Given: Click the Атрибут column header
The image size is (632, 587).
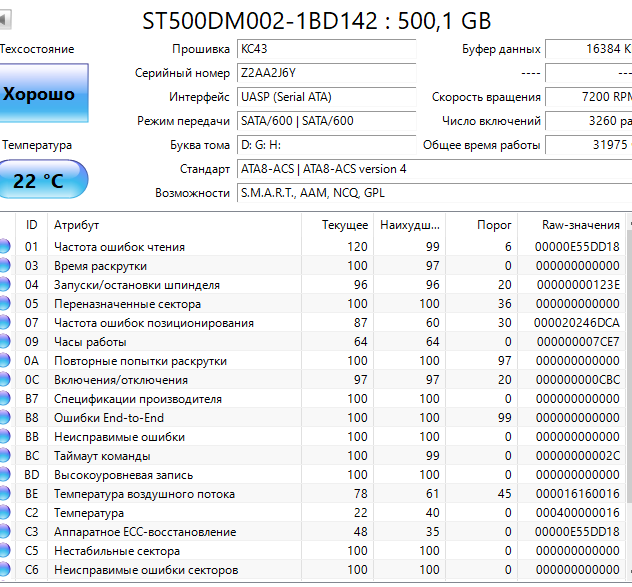Looking at the screenshot, I should tap(76, 225).
